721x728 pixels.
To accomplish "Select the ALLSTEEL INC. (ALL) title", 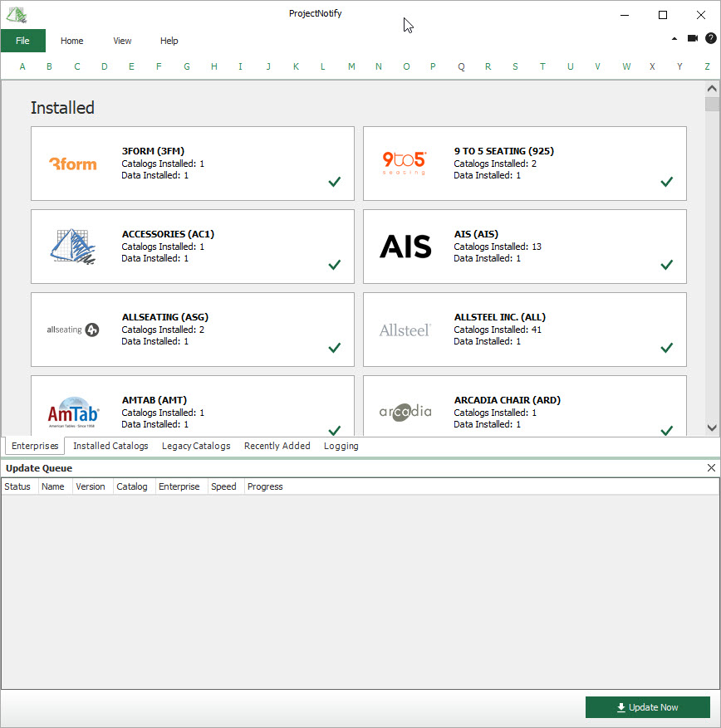I will pyautogui.click(x=500, y=317).
